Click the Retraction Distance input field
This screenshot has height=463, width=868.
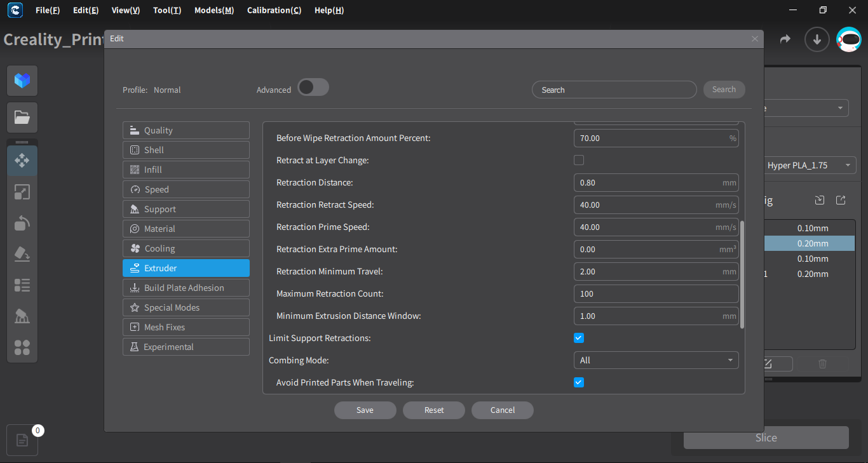tap(648, 182)
